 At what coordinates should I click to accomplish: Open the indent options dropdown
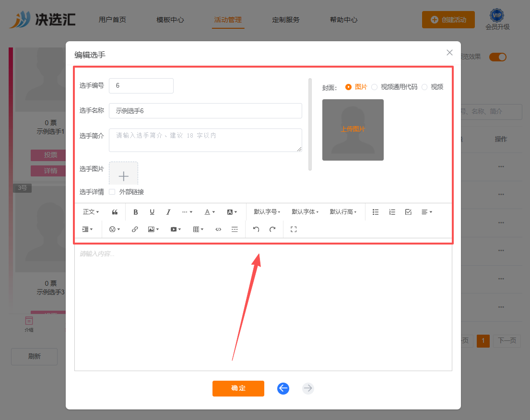(87, 230)
